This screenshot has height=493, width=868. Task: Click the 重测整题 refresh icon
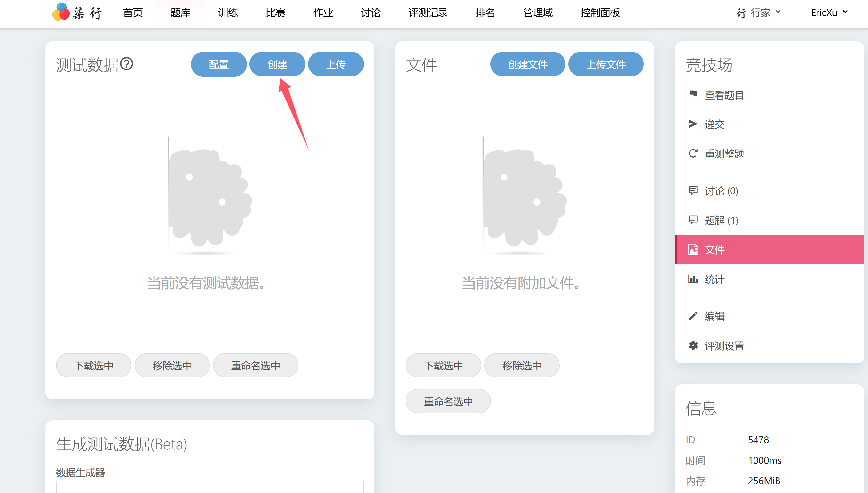(x=693, y=153)
